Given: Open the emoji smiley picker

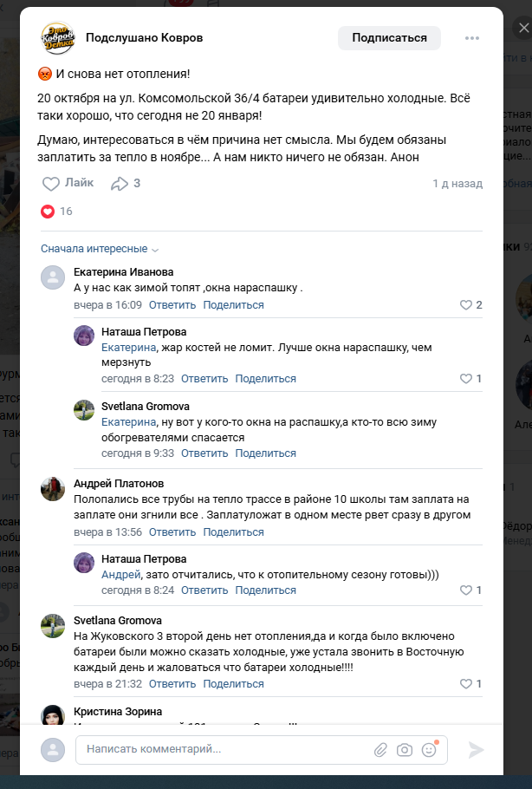Looking at the screenshot, I should click(x=429, y=750).
